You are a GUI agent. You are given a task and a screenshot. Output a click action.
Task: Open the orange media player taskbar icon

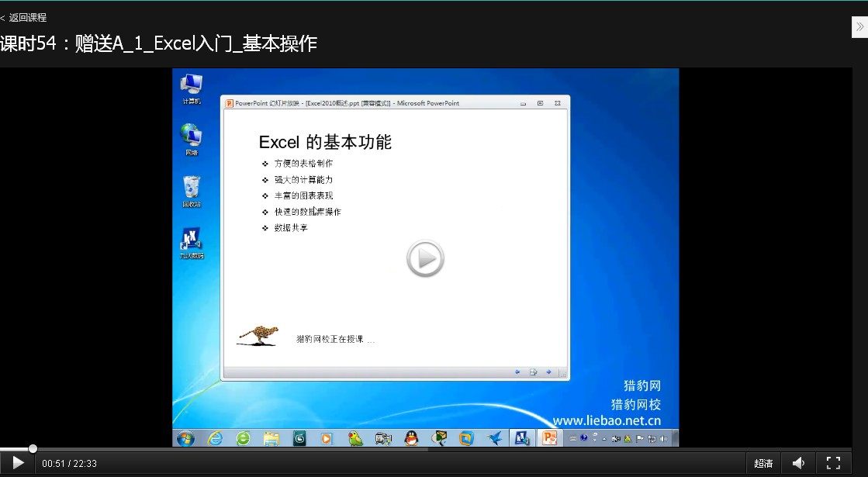[327, 439]
